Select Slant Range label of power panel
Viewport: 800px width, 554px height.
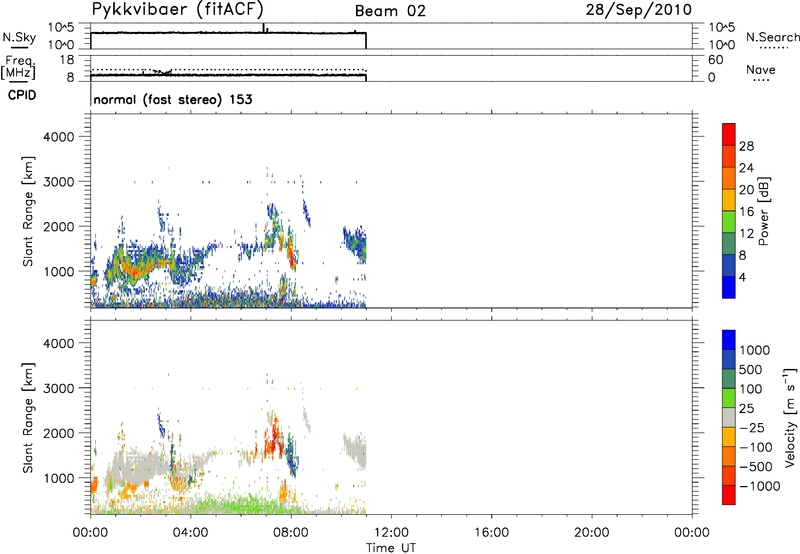click(x=28, y=212)
